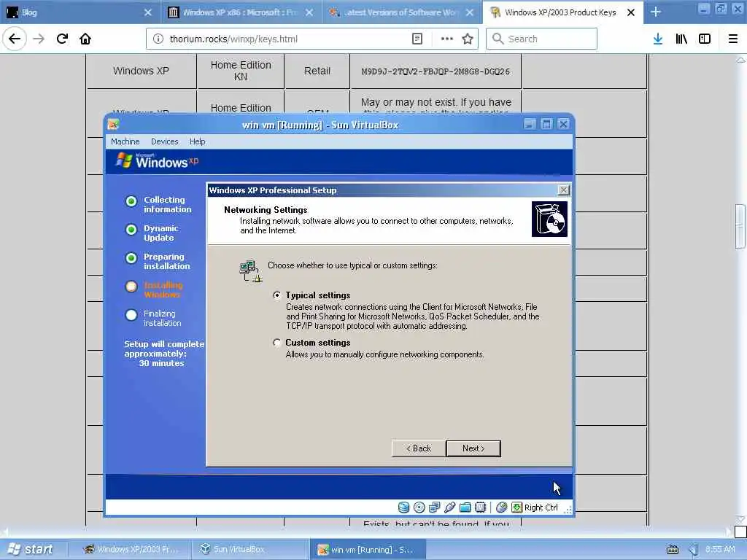Image resolution: width=747 pixels, height=560 pixels.
Task: Bookmark this page with the star icon
Action: click(468, 39)
